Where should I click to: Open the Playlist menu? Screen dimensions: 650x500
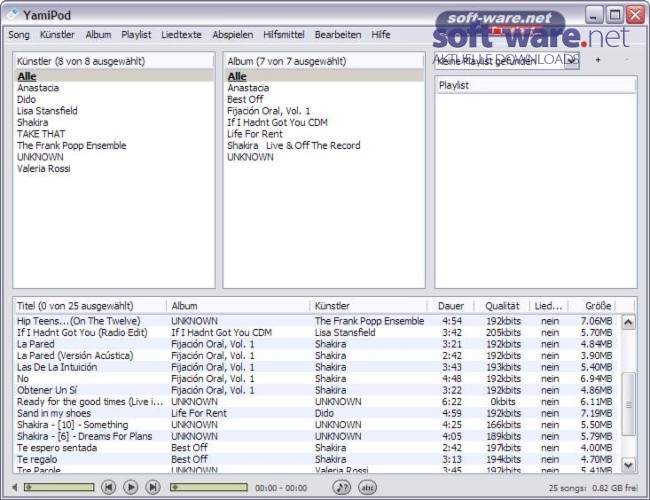(x=136, y=35)
